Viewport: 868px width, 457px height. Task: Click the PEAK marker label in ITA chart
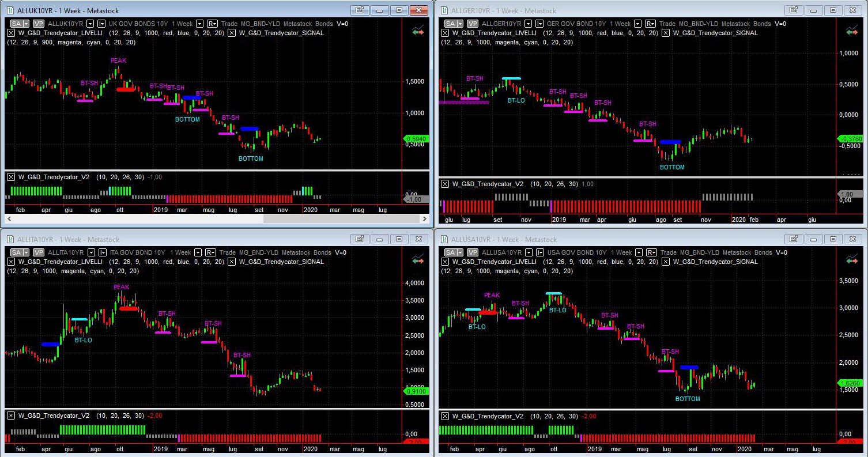122,287
